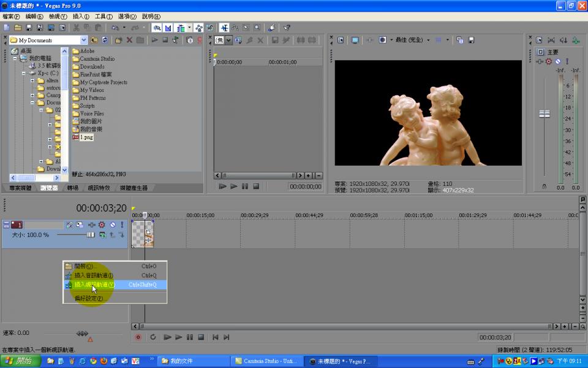Screen dimensions: 588x368
Task: Expand the Xp-c (C:) drive tree node
Action: pyautogui.click(x=25, y=72)
